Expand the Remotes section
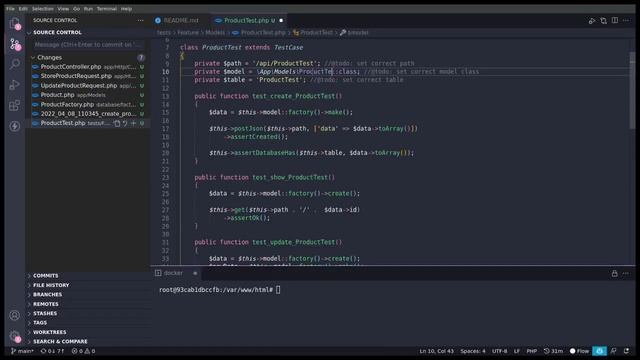Viewport: 640px width, 360px height. click(88, 304)
